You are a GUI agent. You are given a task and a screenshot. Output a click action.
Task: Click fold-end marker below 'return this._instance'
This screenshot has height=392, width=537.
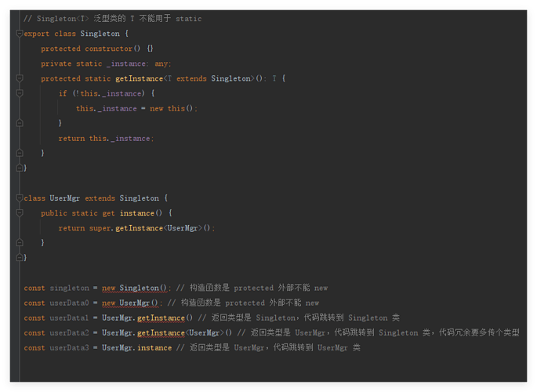20,153
